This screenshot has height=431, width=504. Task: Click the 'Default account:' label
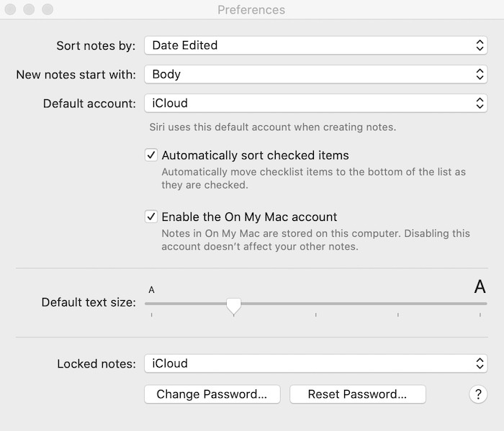click(x=89, y=104)
